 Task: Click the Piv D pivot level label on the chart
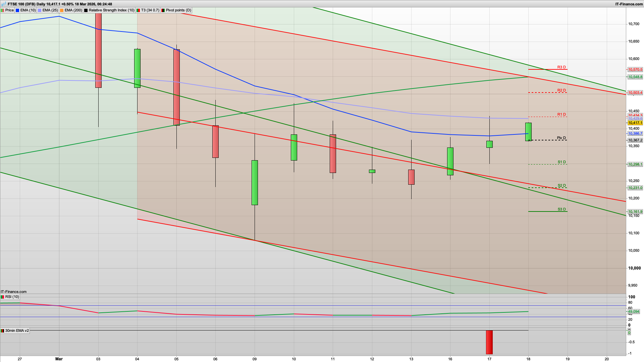coord(561,138)
